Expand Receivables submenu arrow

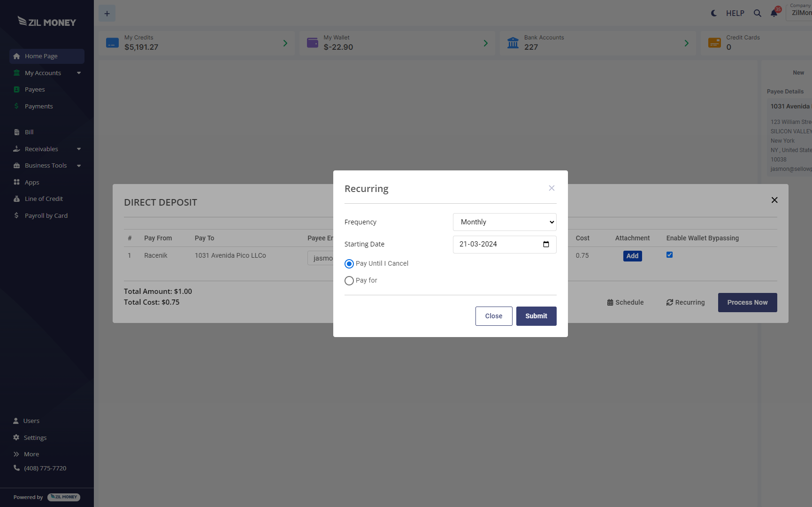pos(79,149)
